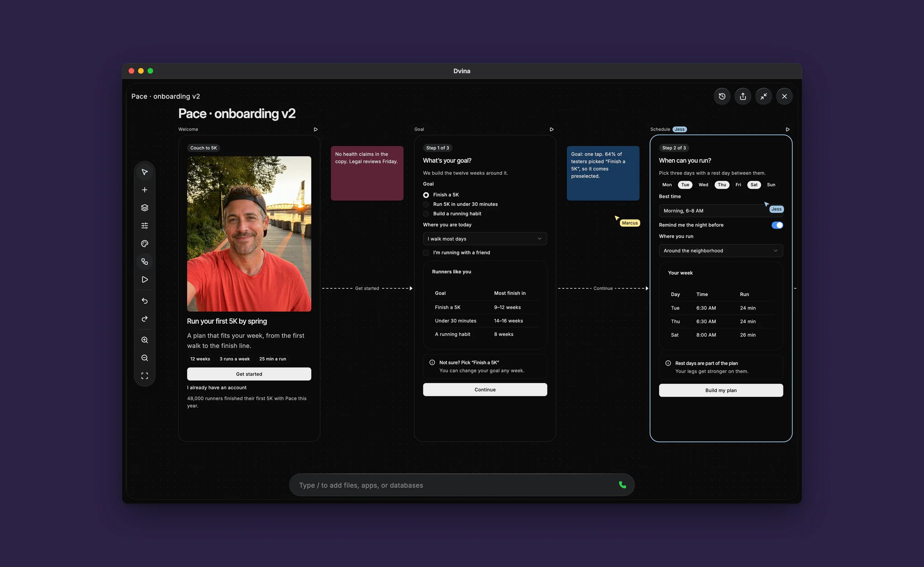
Task: Open the I walk most days dropdown
Action: pyautogui.click(x=485, y=239)
